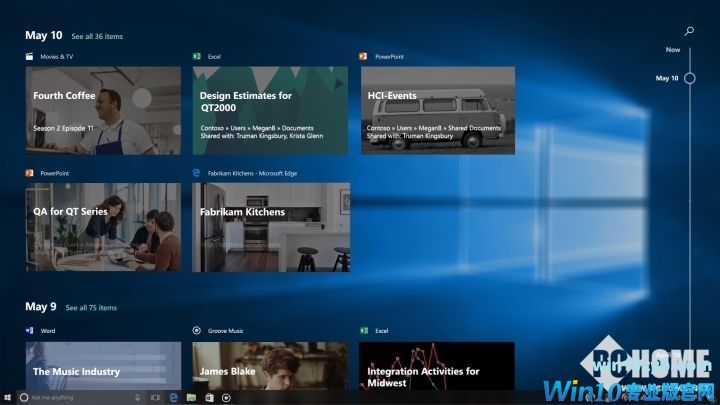Jump to Now on the timeline
720x405 pixels.
click(x=673, y=49)
